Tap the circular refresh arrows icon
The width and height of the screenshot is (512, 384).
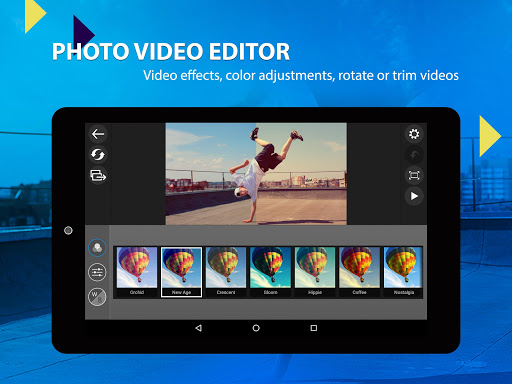98,155
